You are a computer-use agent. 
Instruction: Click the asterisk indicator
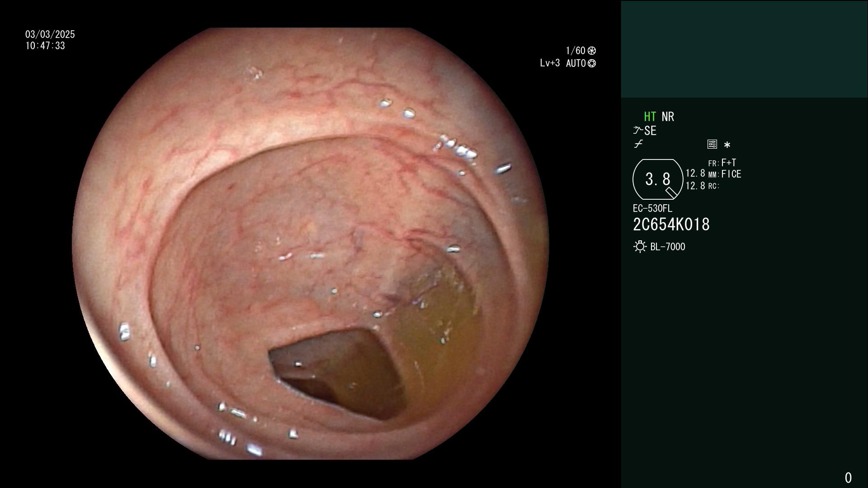coord(727,145)
